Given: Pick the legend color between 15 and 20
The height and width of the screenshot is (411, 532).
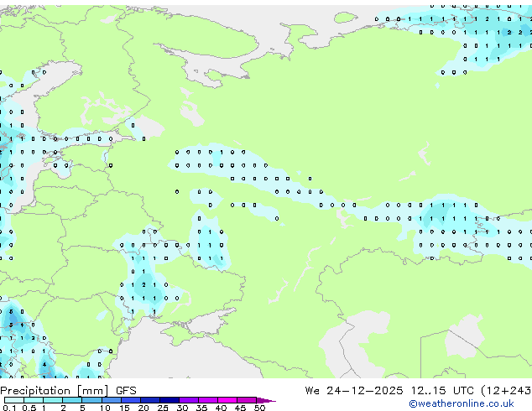Looking at the screenshot, I should [x=131, y=400].
